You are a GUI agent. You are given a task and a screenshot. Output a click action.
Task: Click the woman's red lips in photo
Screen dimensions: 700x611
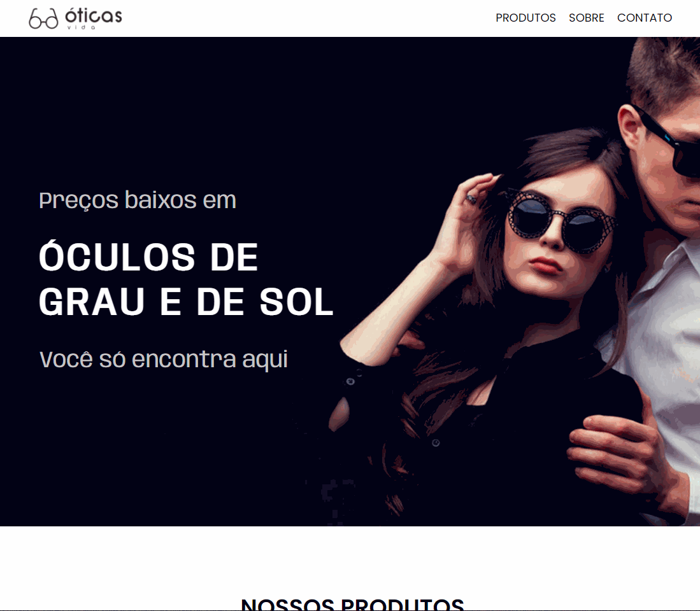(545, 265)
